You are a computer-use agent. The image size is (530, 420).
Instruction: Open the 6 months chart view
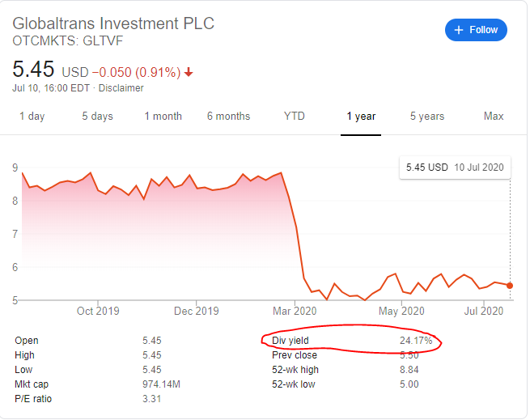coord(228,117)
